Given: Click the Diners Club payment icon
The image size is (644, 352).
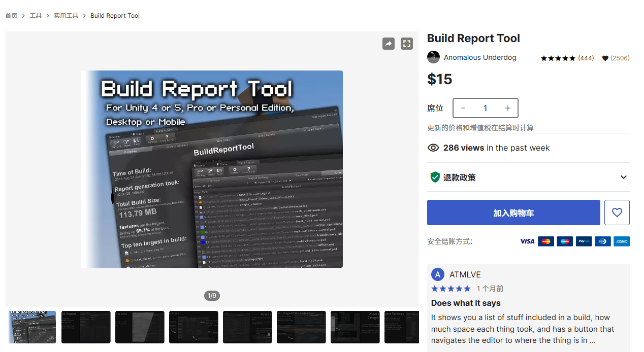Looking at the screenshot, I should tap(603, 241).
